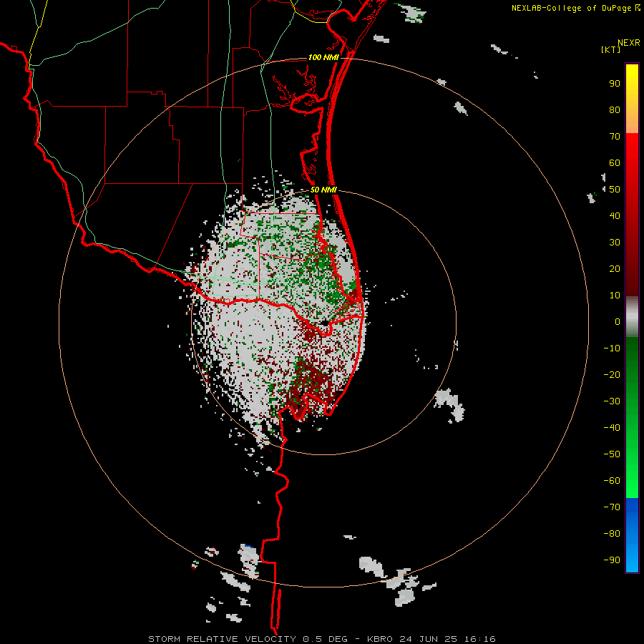Click the scale value 0
Image resolution: width=644 pixels, height=644 pixels.
click(618, 322)
